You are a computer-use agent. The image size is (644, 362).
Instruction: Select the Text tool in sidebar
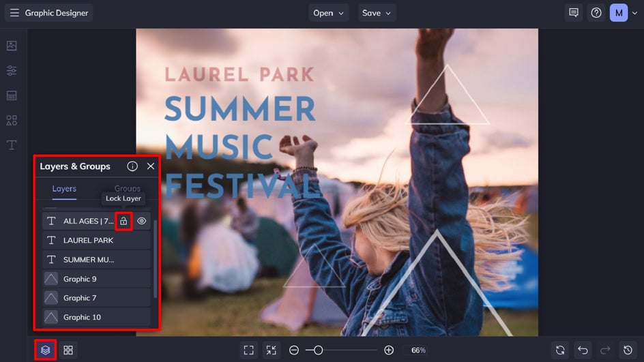coord(12,145)
